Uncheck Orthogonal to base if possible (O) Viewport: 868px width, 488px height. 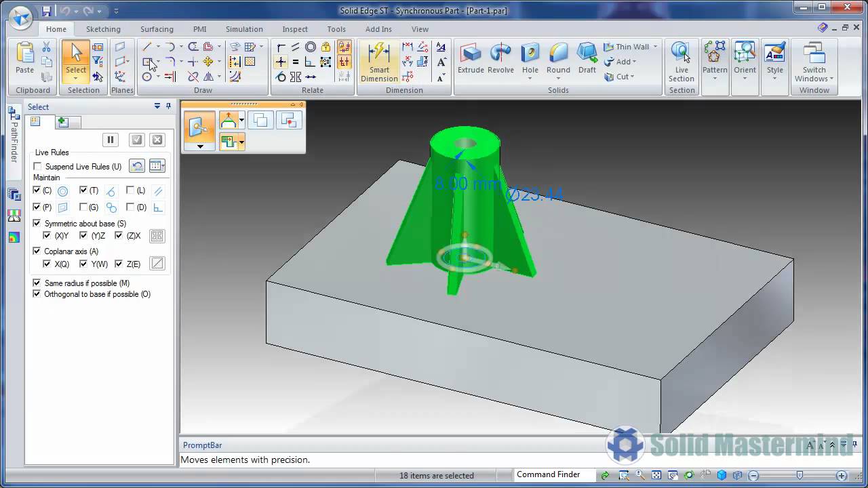[x=37, y=293]
